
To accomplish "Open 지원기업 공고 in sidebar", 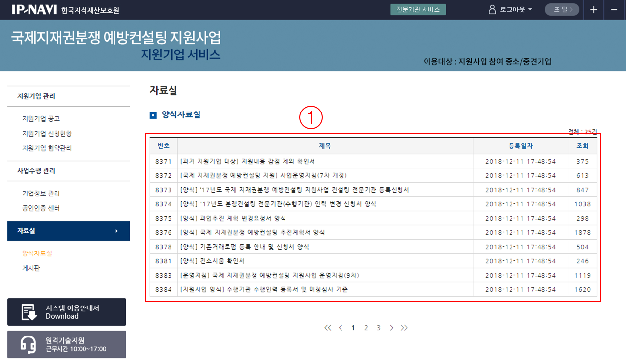I will click(41, 119).
